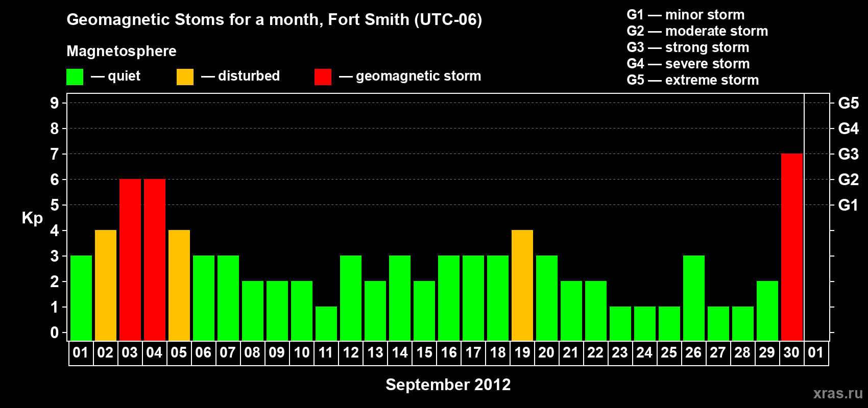
Task: Click the '— geomagnetic storm' legend text
Action: point(410,76)
